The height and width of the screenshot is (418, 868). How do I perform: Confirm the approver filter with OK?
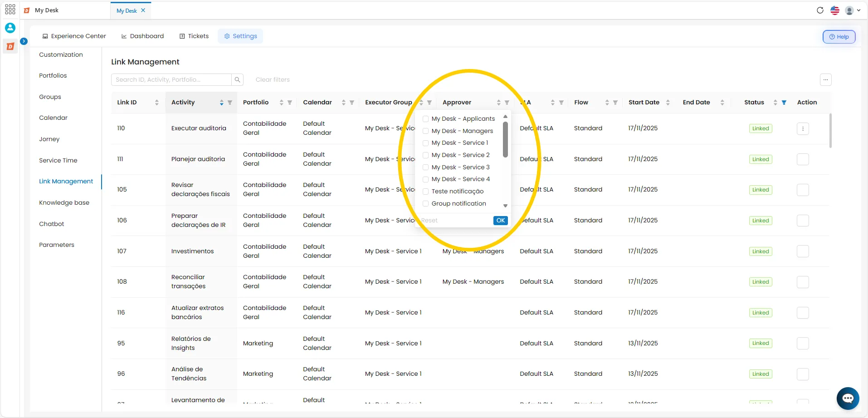[501, 221]
